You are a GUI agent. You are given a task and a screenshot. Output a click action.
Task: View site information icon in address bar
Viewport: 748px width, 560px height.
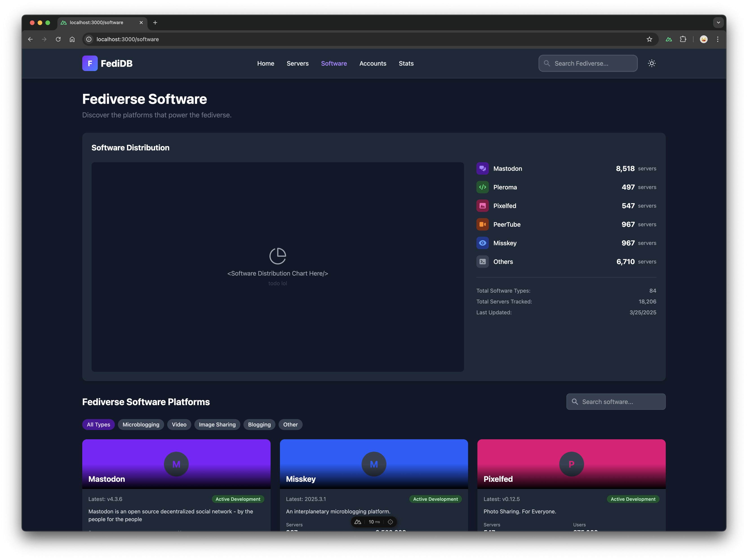[x=89, y=39]
